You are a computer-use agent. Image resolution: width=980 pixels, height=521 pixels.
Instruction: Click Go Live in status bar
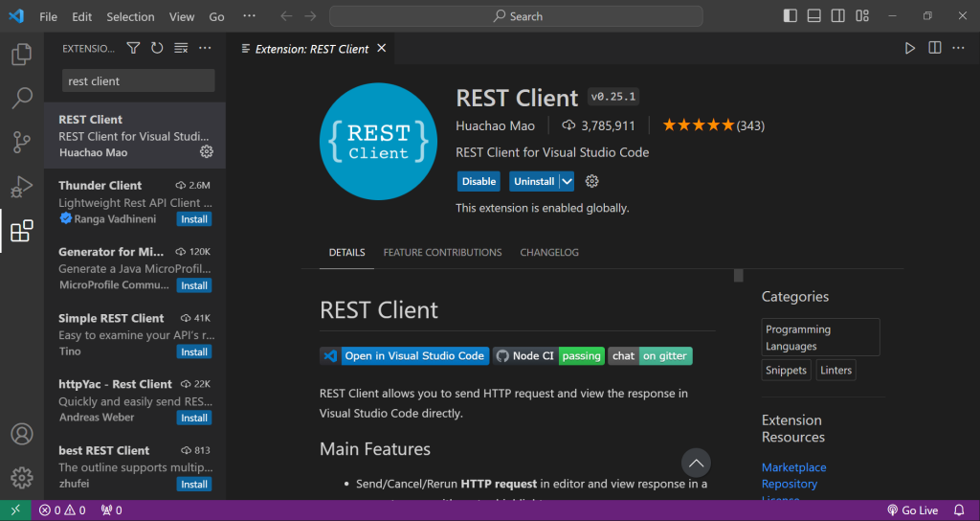912,510
